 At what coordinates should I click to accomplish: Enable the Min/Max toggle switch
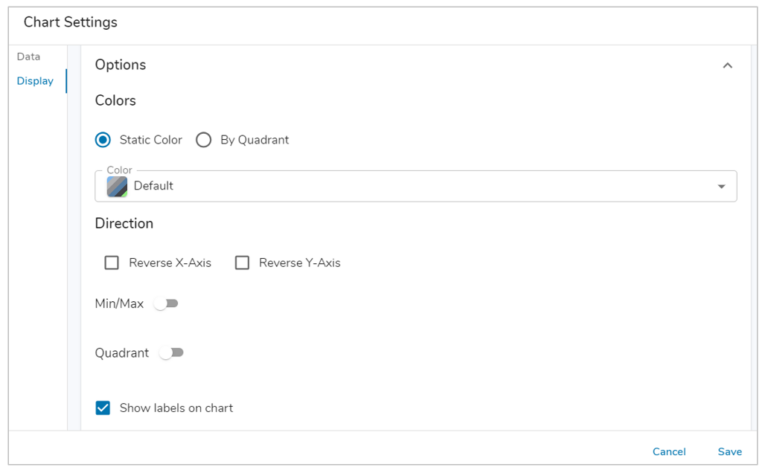[x=166, y=303]
